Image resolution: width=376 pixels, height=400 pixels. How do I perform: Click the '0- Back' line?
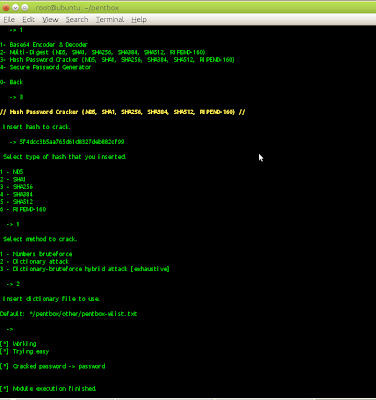11,82
